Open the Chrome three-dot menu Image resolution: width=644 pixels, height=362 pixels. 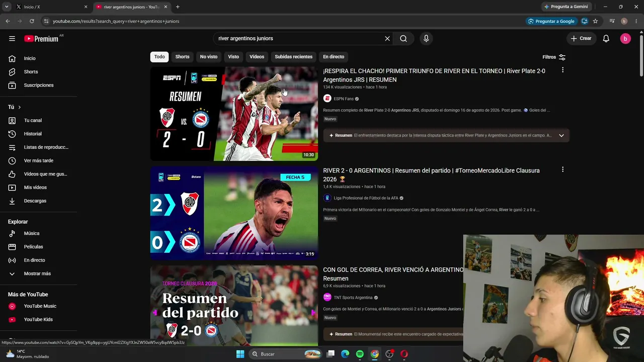pos(636,21)
